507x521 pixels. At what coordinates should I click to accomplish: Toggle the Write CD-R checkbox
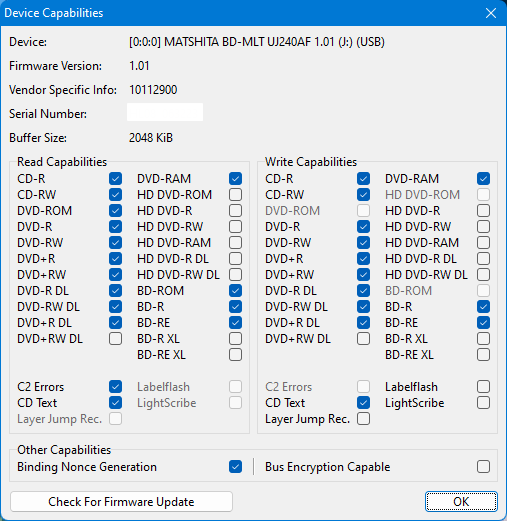[363, 179]
